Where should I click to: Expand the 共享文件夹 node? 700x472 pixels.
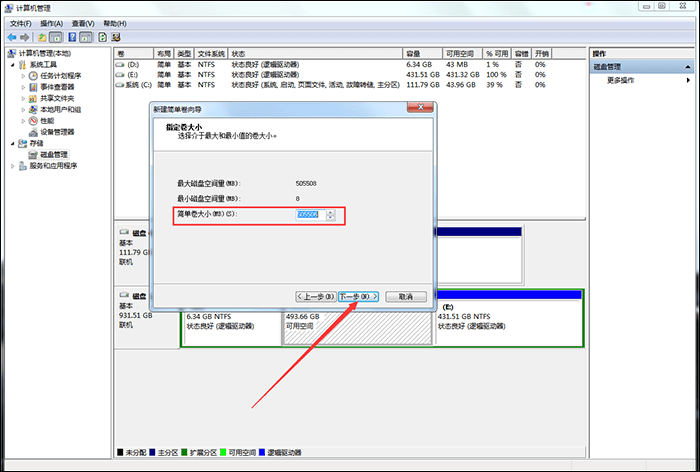[23, 98]
